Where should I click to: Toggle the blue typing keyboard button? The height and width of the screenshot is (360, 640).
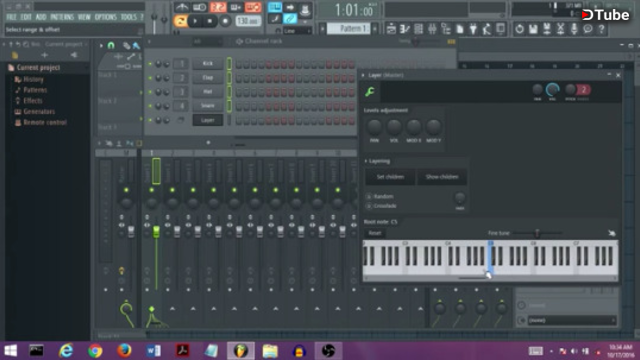275,7
